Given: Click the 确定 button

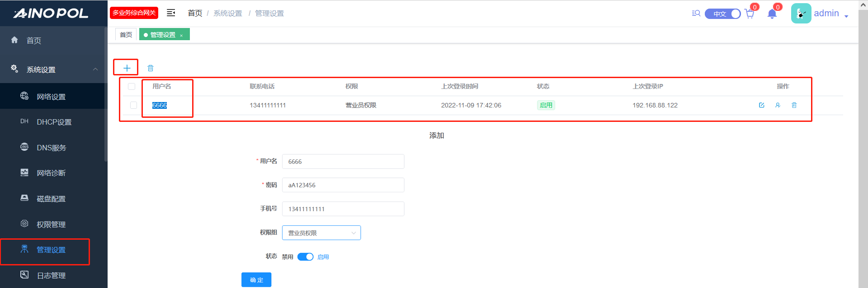Looking at the screenshot, I should 256,280.
